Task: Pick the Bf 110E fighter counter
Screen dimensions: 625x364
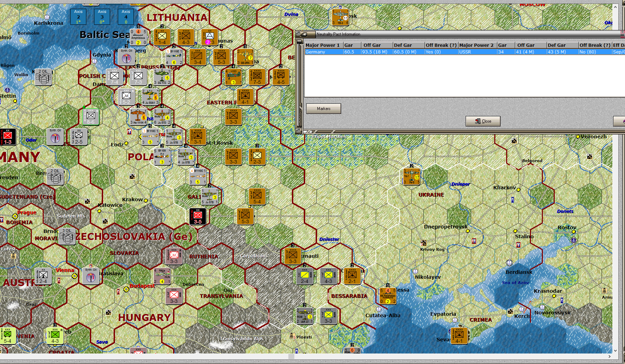Action: click(174, 57)
